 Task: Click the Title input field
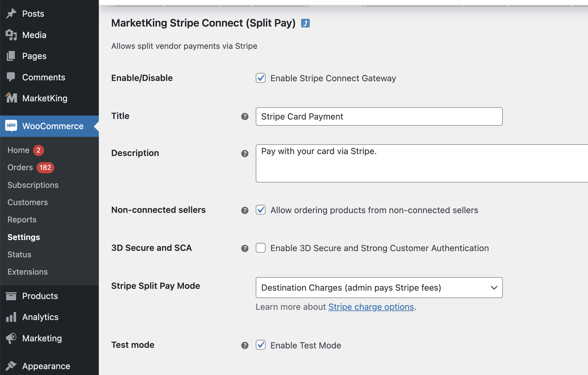tap(379, 116)
